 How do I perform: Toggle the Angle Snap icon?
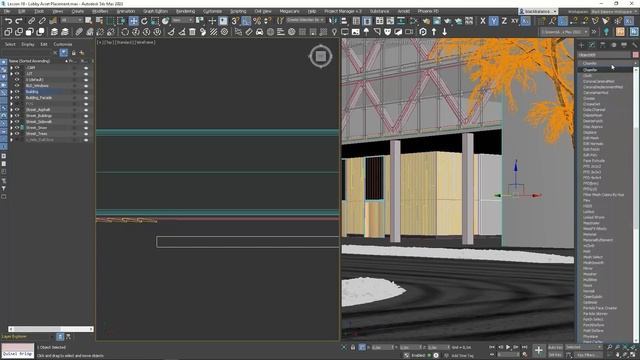click(x=246, y=21)
